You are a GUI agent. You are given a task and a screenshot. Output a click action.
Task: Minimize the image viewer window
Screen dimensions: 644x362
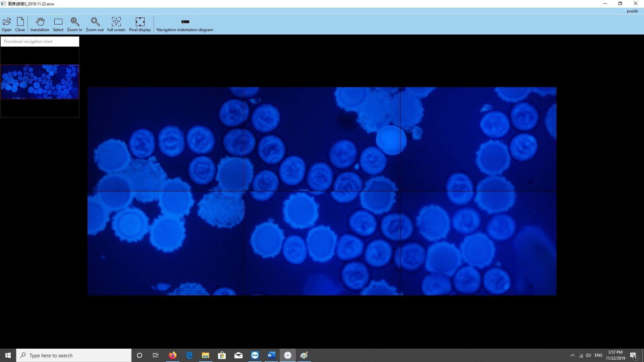tap(605, 4)
